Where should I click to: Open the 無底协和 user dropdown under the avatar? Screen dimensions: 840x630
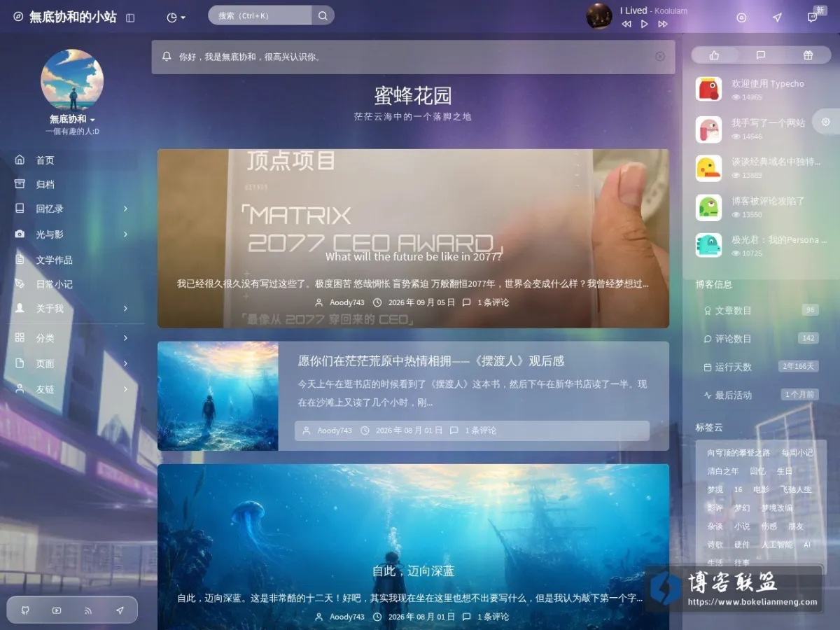[72, 119]
